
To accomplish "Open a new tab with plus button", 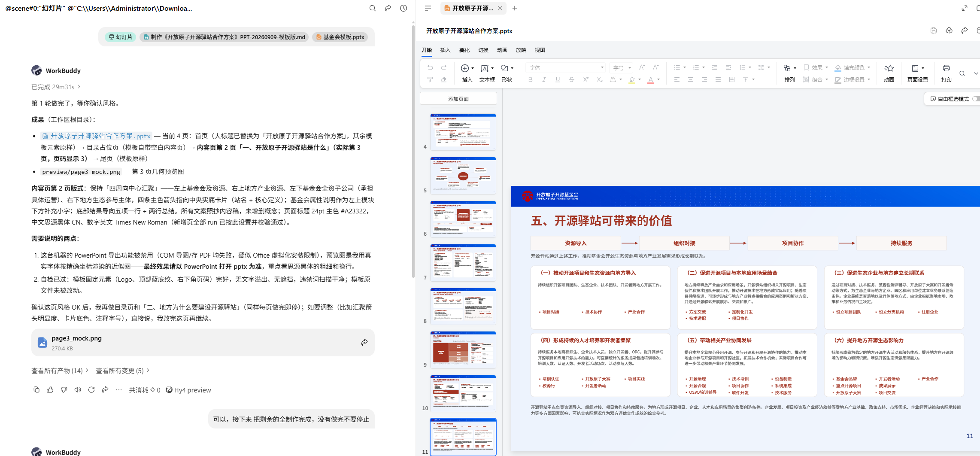I will point(515,8).
